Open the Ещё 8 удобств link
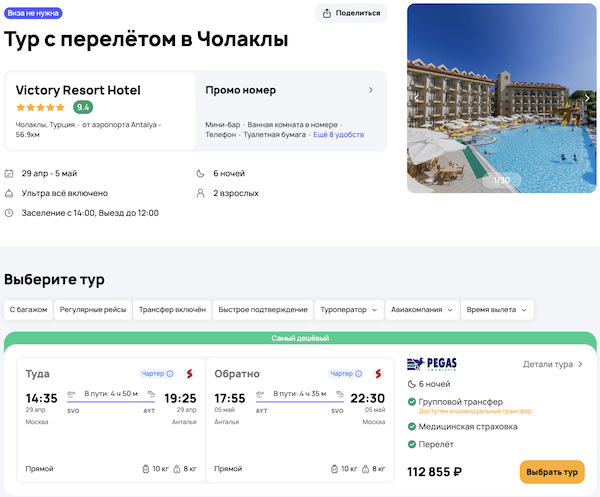Image resolution: width=600 pixels, height=497 pixels. click(x=338, y=134)
